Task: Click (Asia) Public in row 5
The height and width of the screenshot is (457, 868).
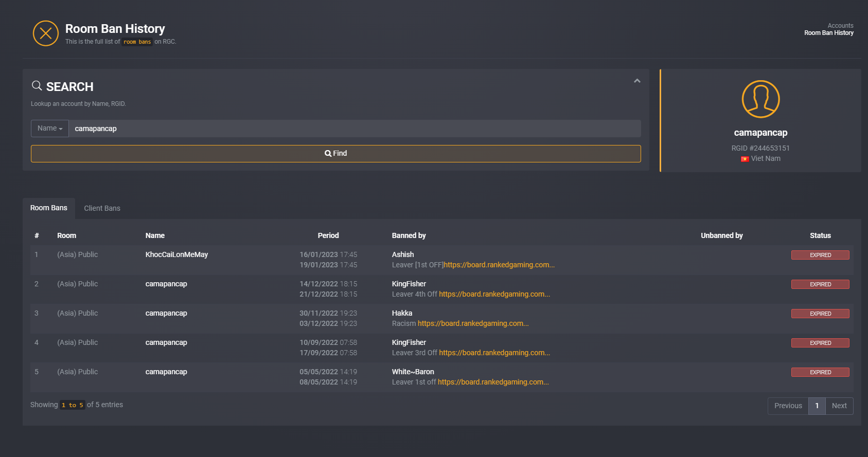Action: tap(77, 372)
